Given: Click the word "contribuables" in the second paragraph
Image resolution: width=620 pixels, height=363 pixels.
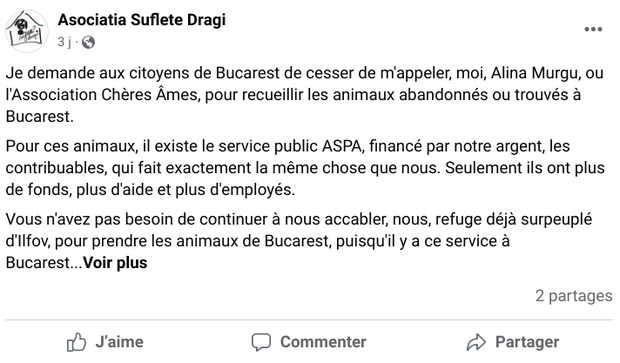Looking at the screenshot, I should tap(56, 168).
